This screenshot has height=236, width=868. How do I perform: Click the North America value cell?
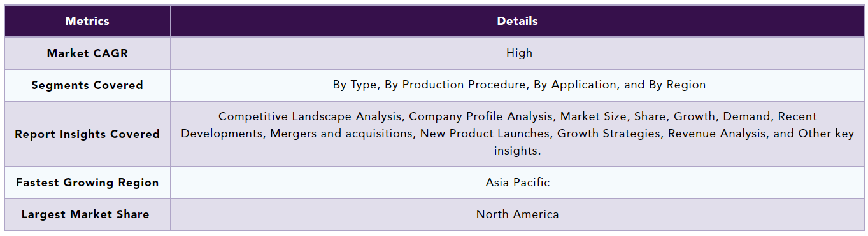click(517, 214)
